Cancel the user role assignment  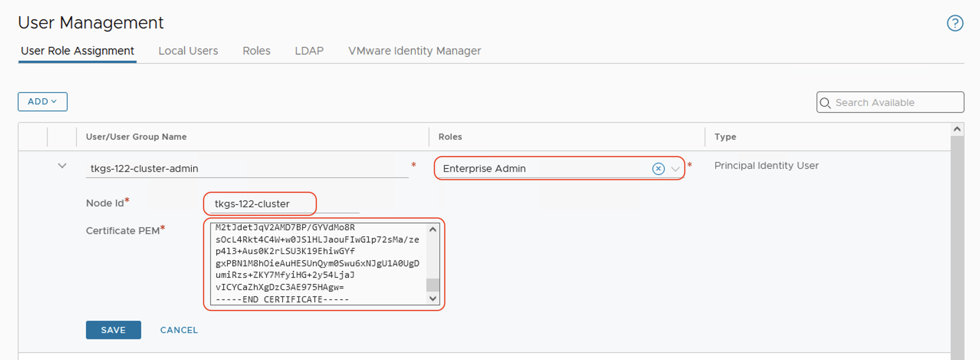[x=179, y=330]
